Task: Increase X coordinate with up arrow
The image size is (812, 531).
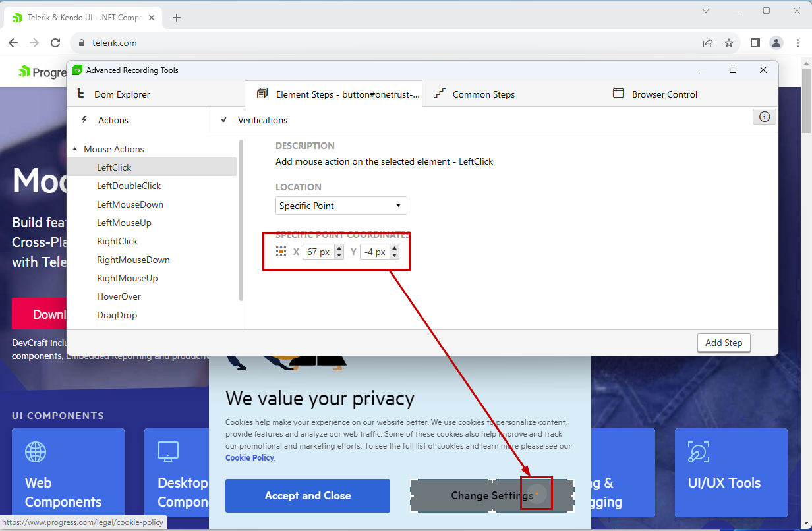Action: pos(339,248)
